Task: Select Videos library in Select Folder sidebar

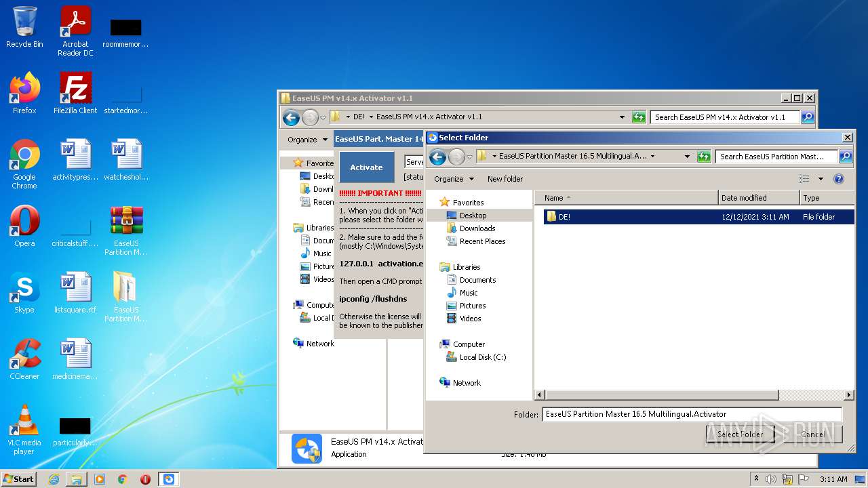Action: (x=464, y=319)
